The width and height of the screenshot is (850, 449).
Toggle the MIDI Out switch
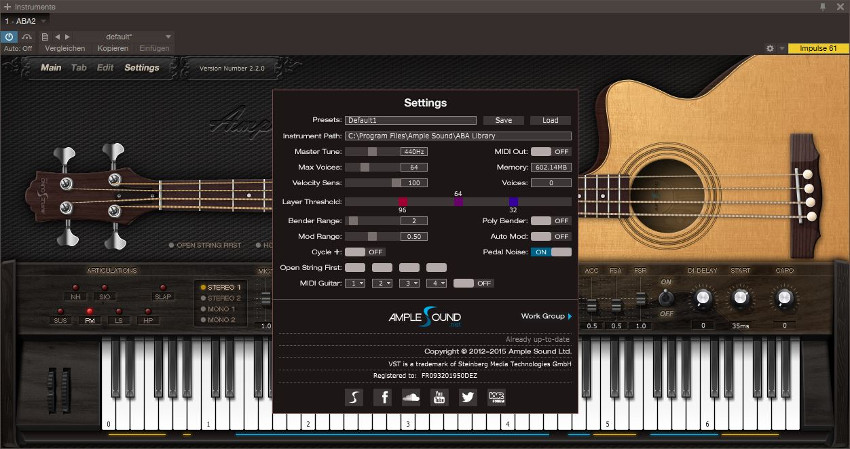tap(551, 151)
